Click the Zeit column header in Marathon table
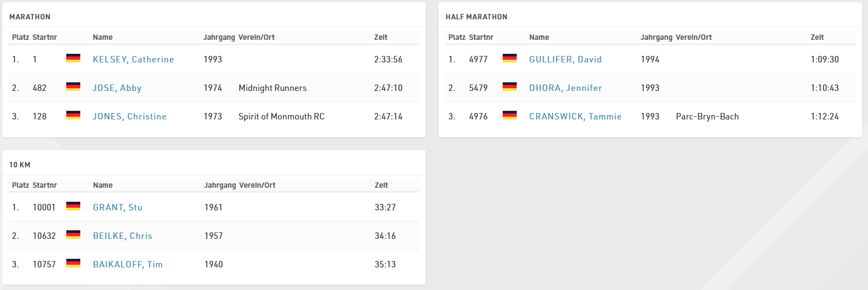The image size is (868, 290). (380, 37)
